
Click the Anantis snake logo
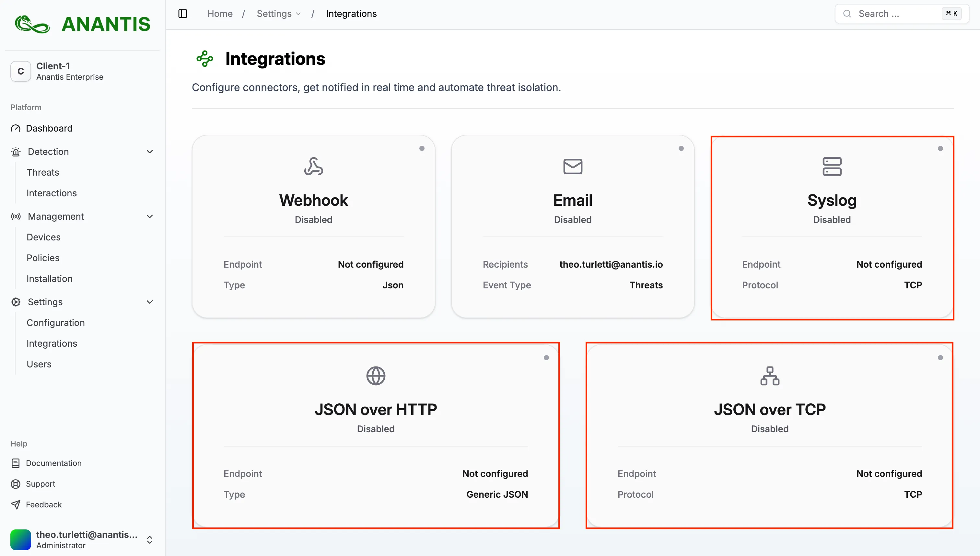coord(32,24)
